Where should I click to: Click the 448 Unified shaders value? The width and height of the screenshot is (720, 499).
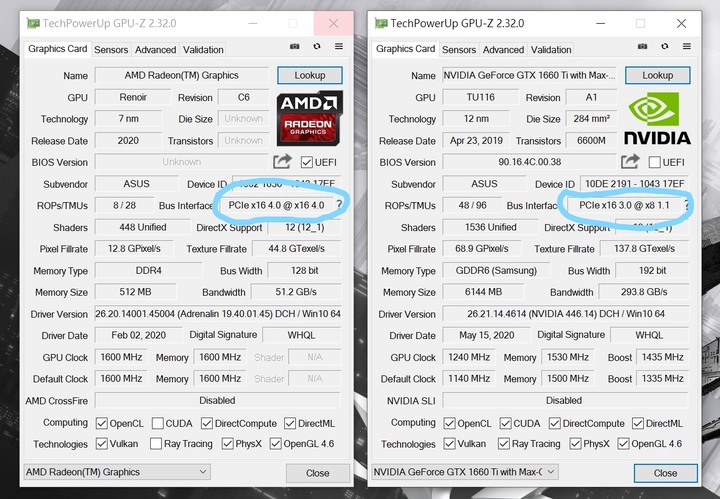(x=143, y=227)
